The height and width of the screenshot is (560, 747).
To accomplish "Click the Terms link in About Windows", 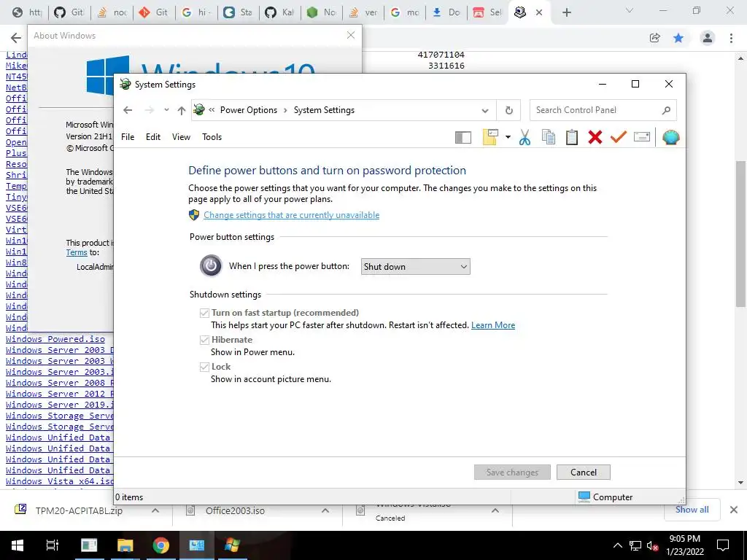I will point(77,252).
